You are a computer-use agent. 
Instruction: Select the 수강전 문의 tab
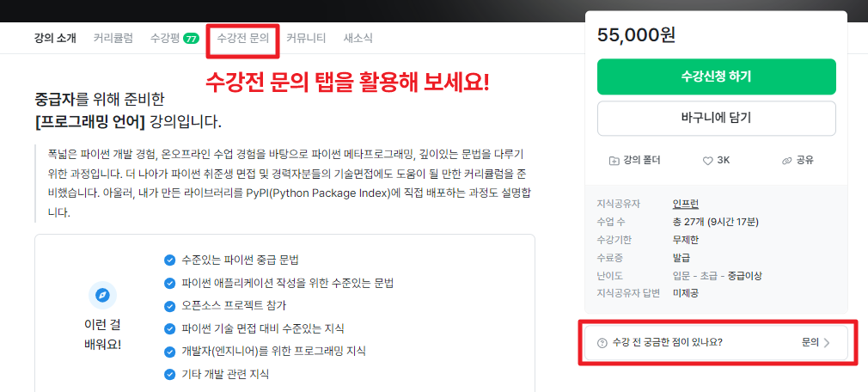(x=243, y=38)
